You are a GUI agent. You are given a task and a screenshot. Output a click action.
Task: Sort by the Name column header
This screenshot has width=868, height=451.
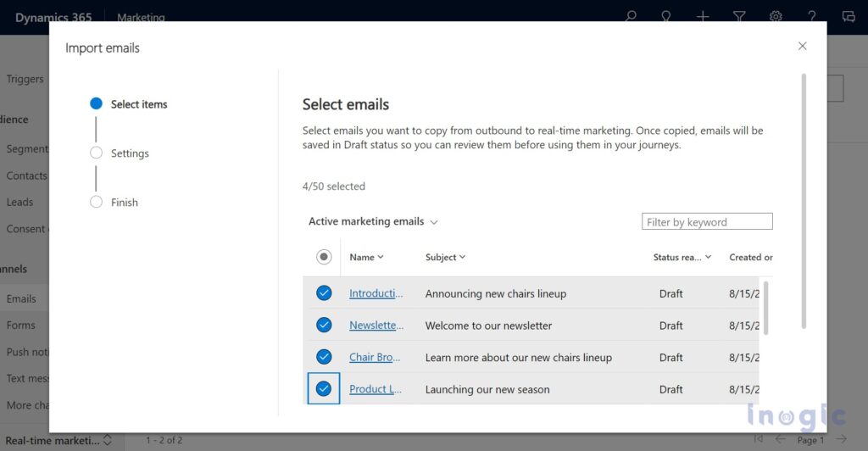[x=366, y=258]
